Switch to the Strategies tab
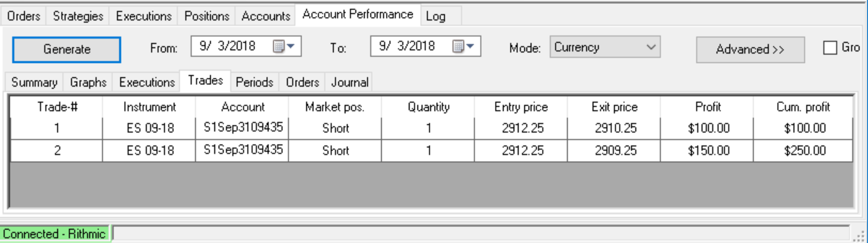 (78, 16)
